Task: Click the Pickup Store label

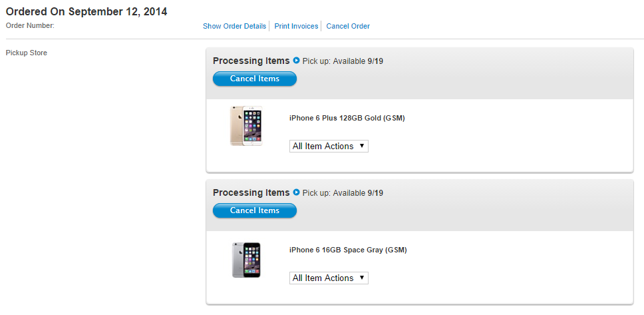Action: coord(26,53)
